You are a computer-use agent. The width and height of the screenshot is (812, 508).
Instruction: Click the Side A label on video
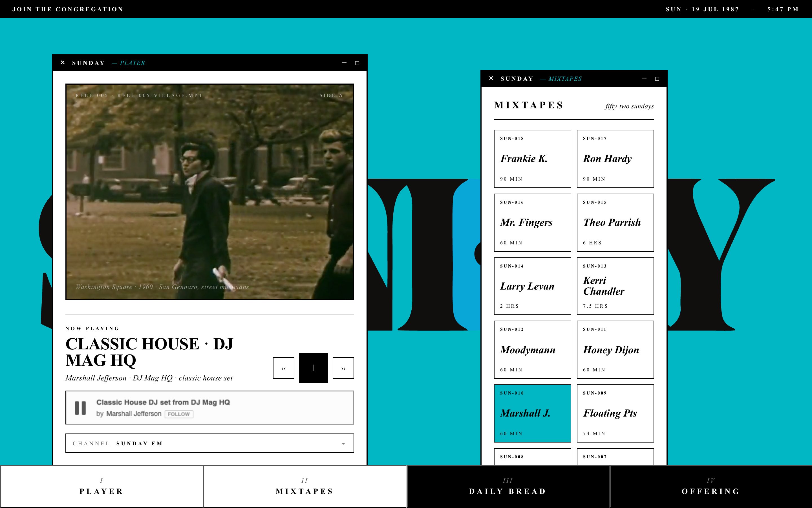point(331,95)
